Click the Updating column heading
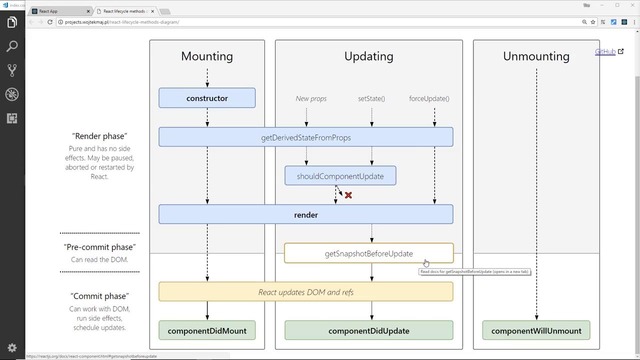This screenshot has height=360, width=640. pos(369,56)
